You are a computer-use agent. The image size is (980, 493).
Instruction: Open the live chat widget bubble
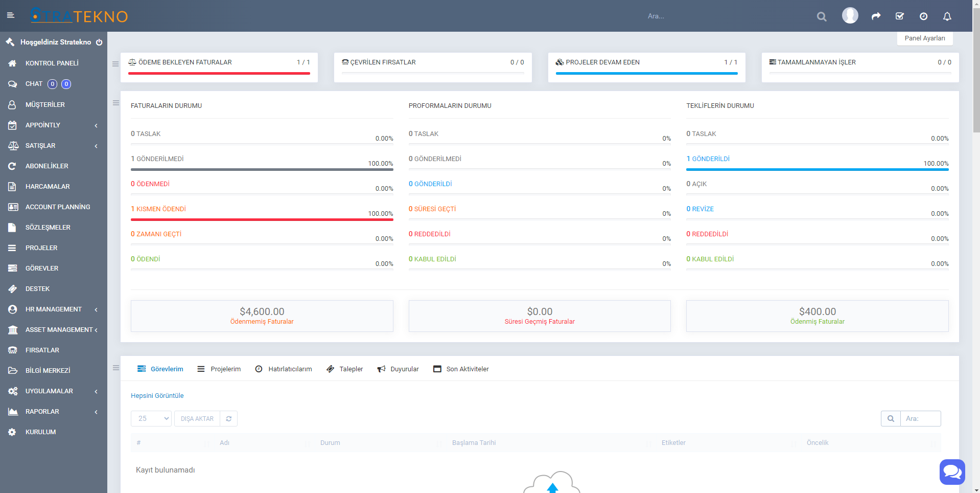[x=952, y=472]
